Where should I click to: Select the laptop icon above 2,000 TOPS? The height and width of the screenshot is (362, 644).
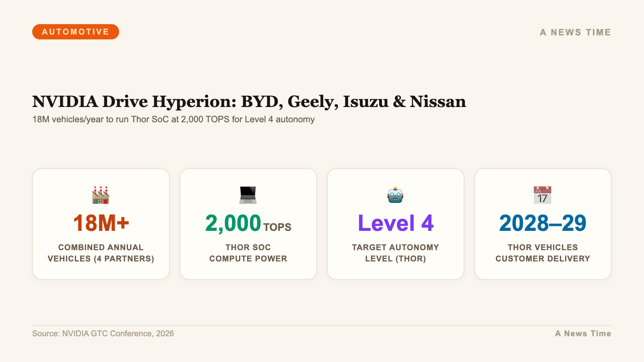248,195
